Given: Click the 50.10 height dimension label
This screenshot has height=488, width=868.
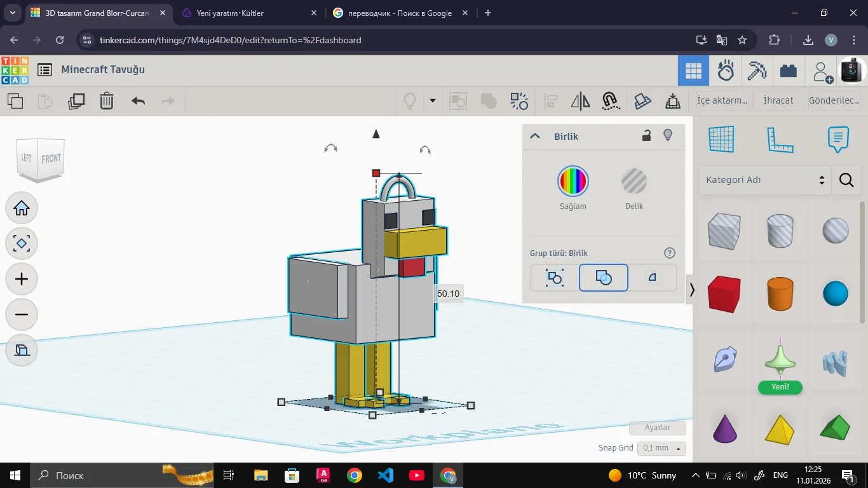Looking at the screenshot, I should coord(448,294).
